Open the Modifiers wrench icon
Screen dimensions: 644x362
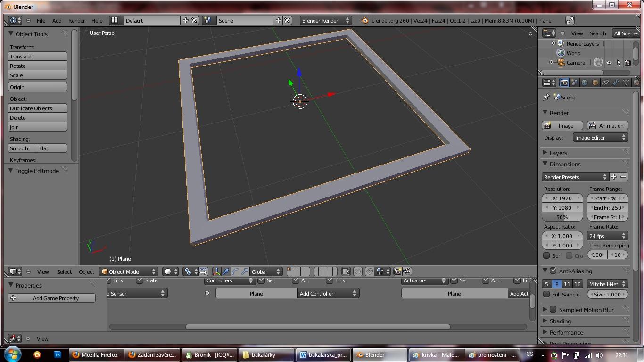point(616,82)
